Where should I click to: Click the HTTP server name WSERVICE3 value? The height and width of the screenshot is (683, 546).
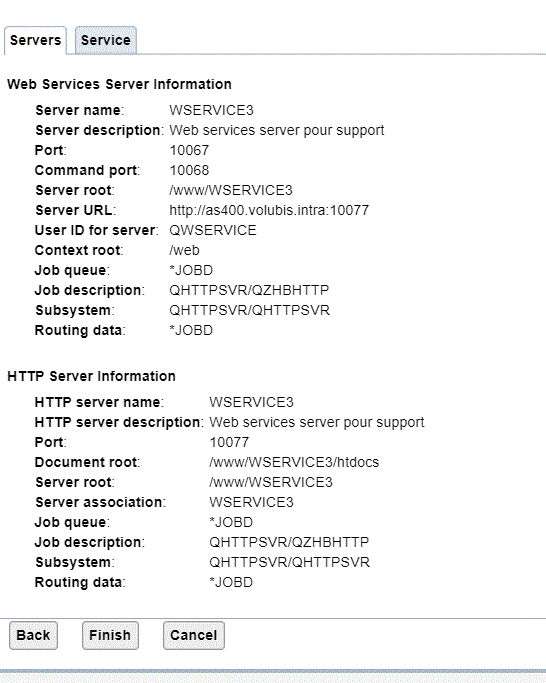pyautogui.click(x=251, y=402)
